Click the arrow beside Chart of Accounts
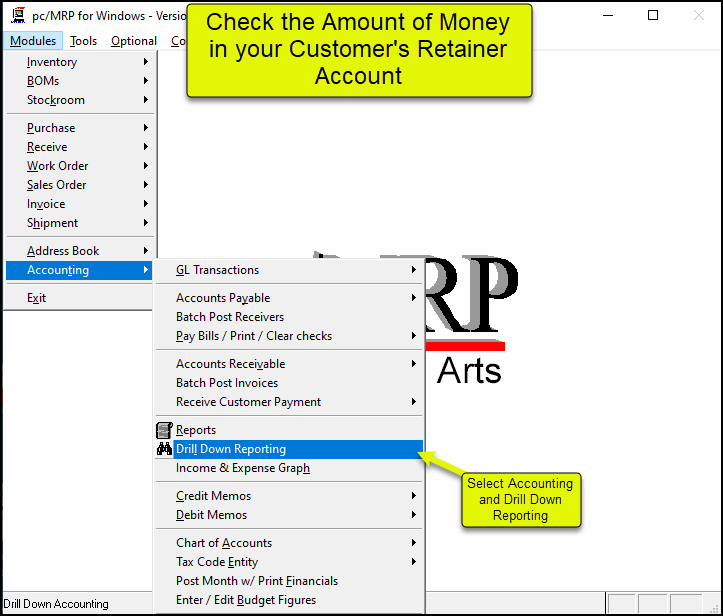 click(414, 542)
